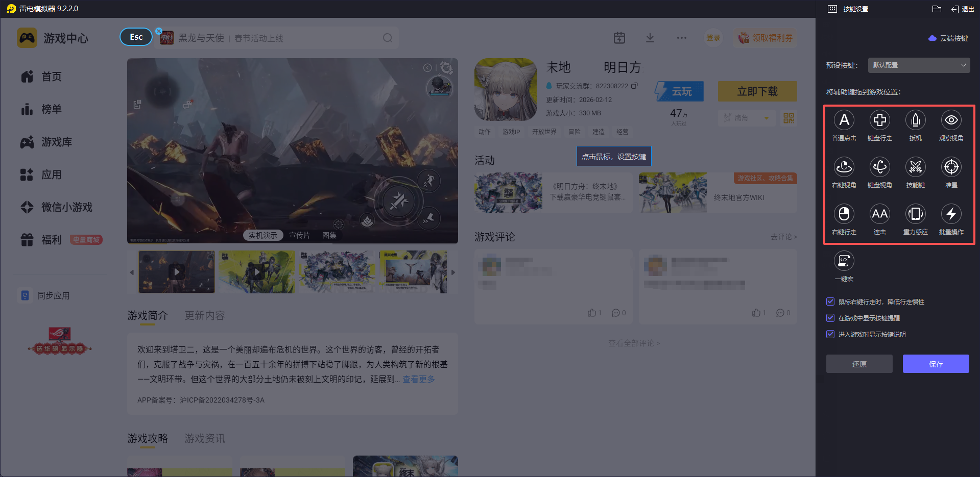This screenshot has height=477, width=980.
Task: Select the first video thumbnail with play icon
Action: click(177, 272)
